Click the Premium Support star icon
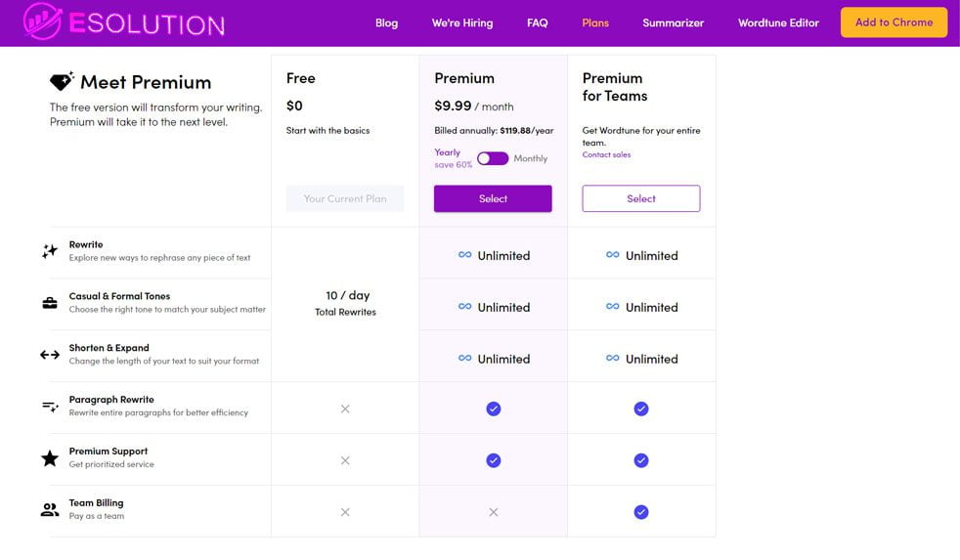This screenshot has height=560, width=960. (x=50, y=458)
